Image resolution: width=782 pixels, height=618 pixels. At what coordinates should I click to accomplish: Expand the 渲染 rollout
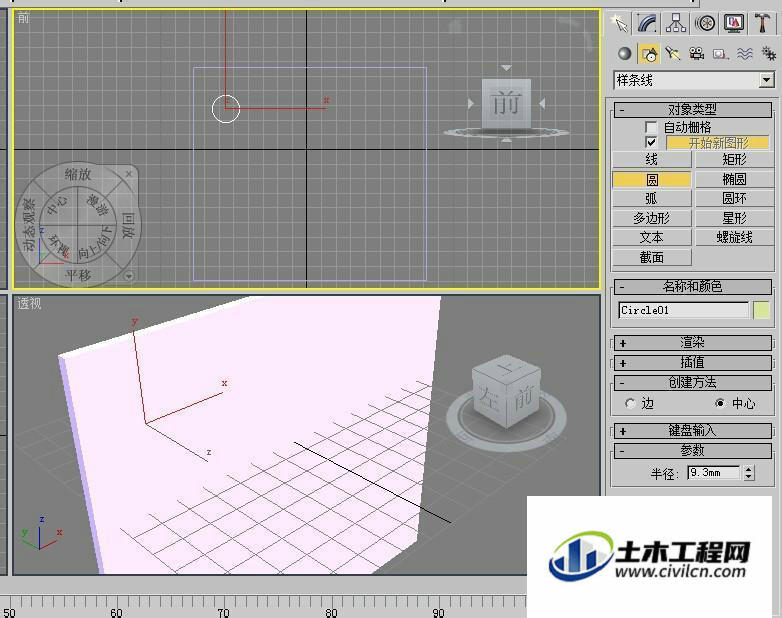click(x=693, y=343)
